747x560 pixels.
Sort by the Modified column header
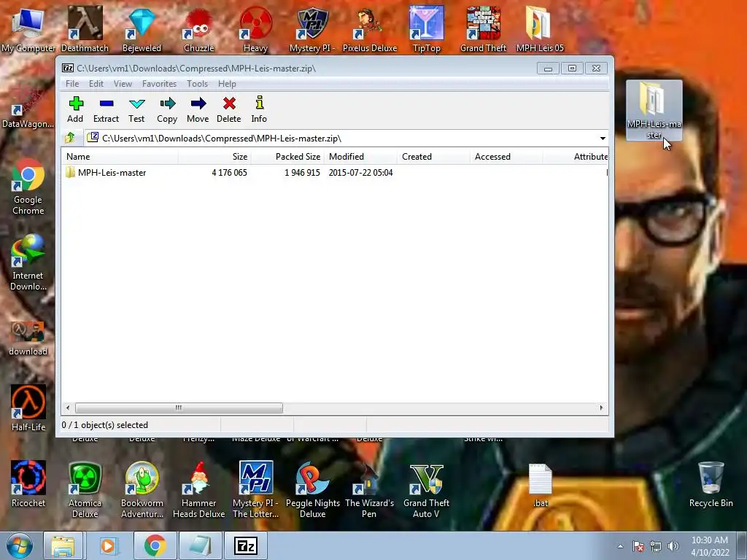click(x=360, y=157)
